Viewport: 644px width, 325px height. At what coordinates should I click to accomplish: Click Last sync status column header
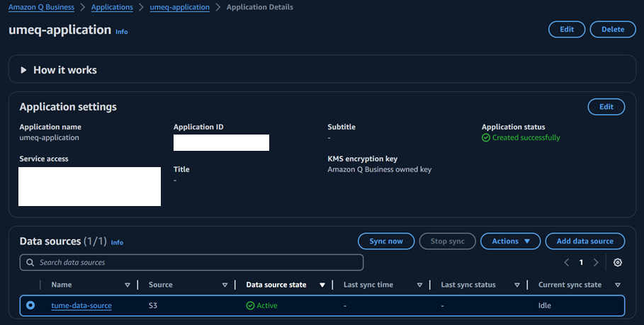[x=468, y=285]
